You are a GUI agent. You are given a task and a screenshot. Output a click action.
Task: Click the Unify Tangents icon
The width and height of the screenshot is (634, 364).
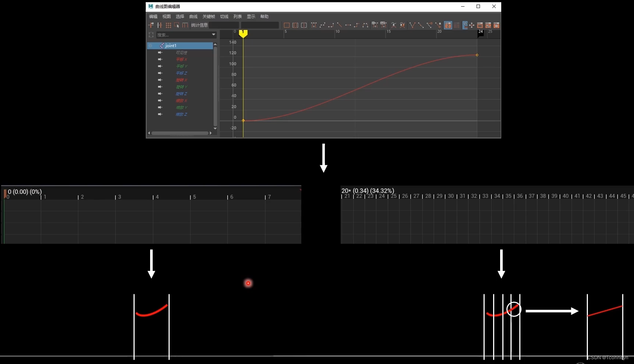[x=421, y=25]
